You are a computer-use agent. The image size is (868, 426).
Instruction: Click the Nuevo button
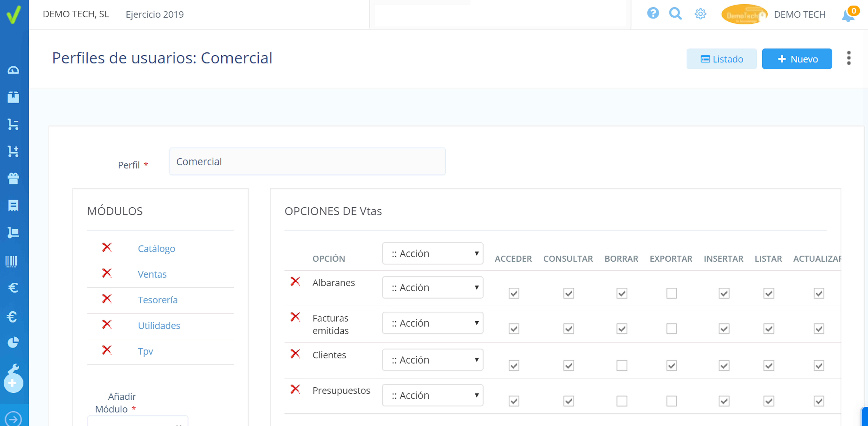pyautogui.click(x=797, y=59)
